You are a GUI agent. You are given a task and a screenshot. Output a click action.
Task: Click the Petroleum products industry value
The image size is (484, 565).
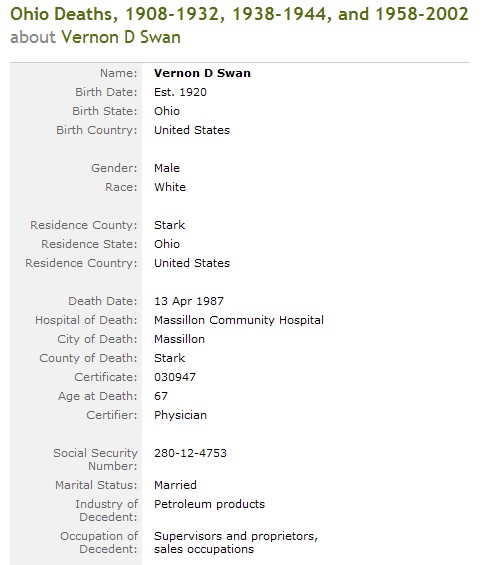pos(209,504)
